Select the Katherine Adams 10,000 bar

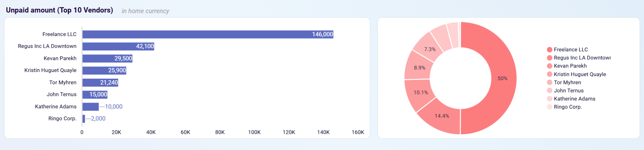[x=90, y=107]
